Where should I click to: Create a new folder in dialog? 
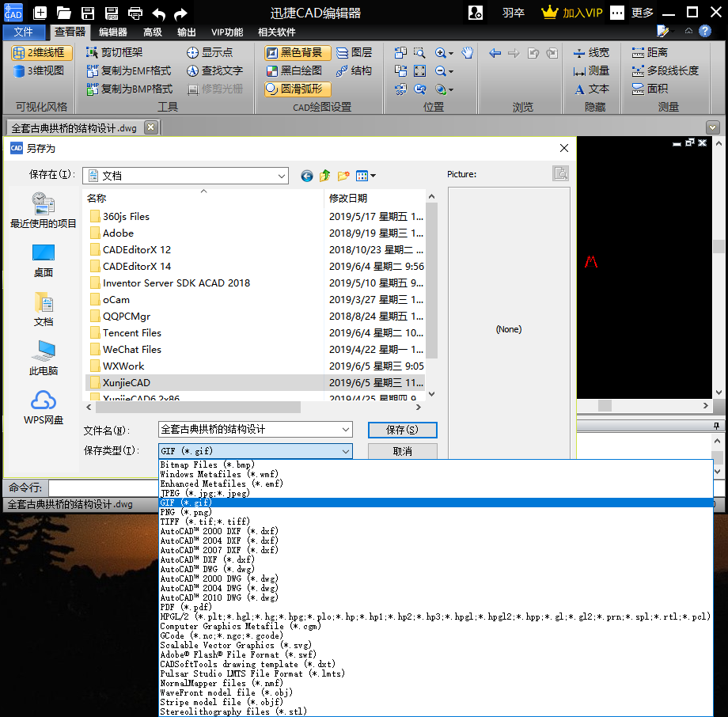coord(343,176)
